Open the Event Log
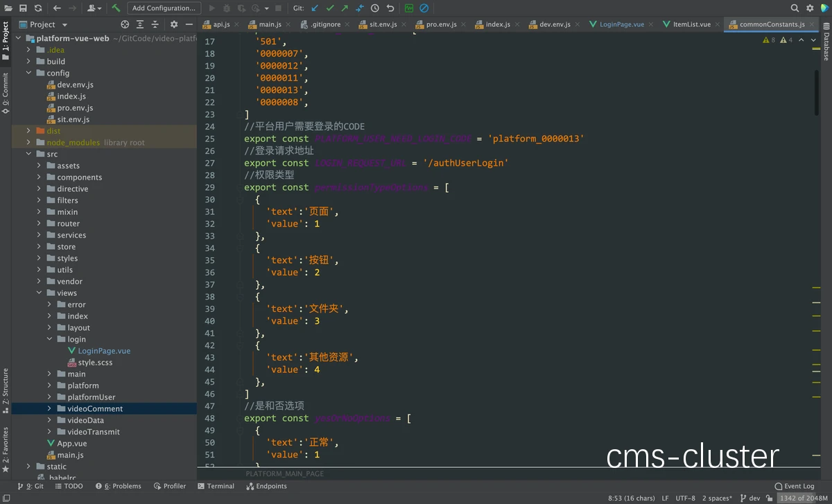832x504 pixels. (x=794, y=486)
